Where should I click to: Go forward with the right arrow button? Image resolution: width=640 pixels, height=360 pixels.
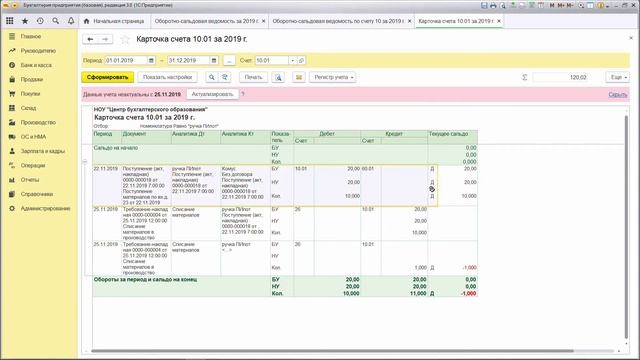tap(105, 39)
